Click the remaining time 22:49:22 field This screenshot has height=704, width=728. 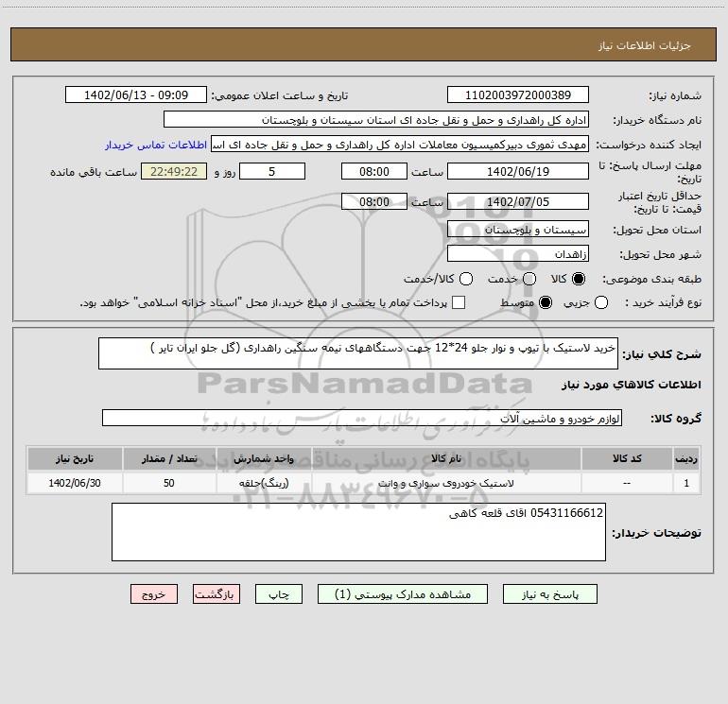174,171
